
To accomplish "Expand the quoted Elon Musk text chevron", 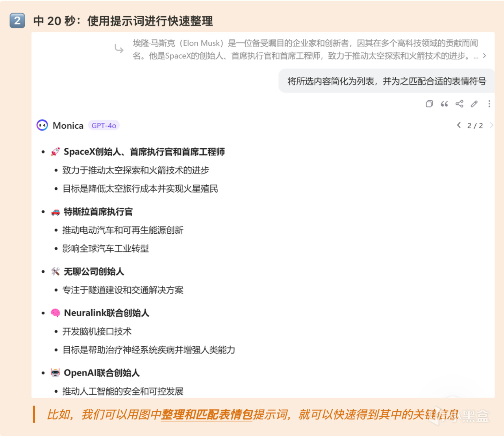I will coord(484,56).
